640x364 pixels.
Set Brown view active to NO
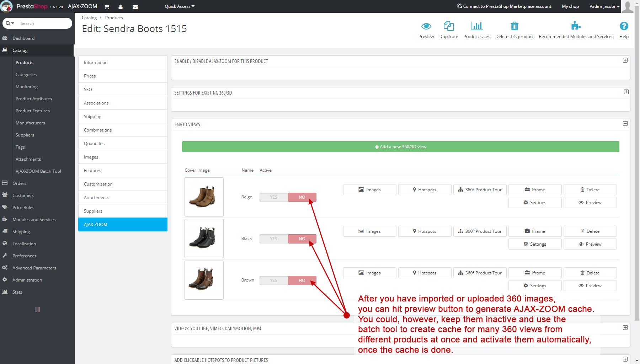coord(302,280)
